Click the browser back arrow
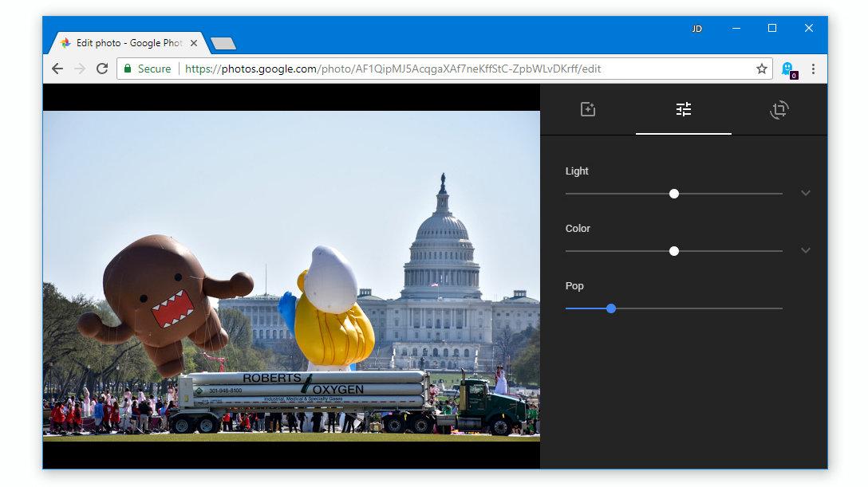Image resolution: width=868 pixels, height=487 pixels. click(57, 69)
